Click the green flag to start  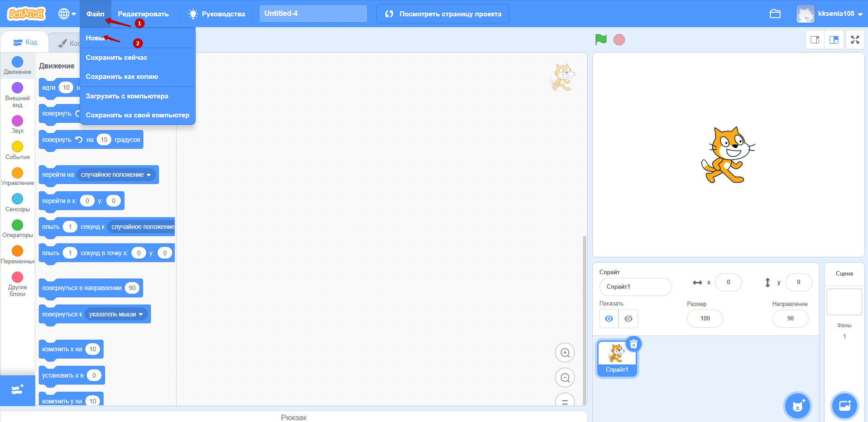pyautogui.click(x=601, y=40)
